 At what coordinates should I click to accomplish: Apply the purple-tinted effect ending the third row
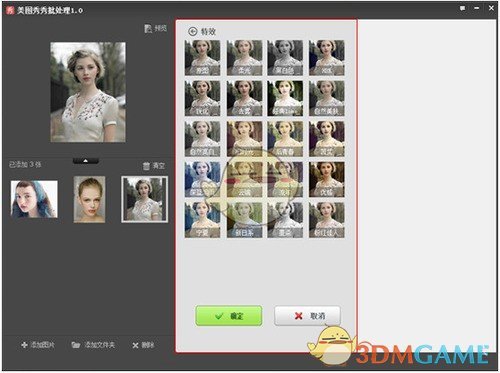coord(327,139)
